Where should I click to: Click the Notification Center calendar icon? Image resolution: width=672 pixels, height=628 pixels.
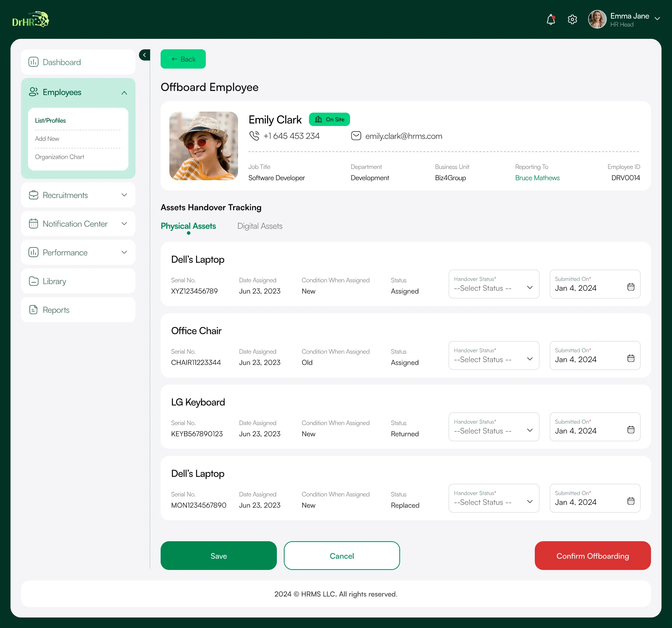pos(34,224)
